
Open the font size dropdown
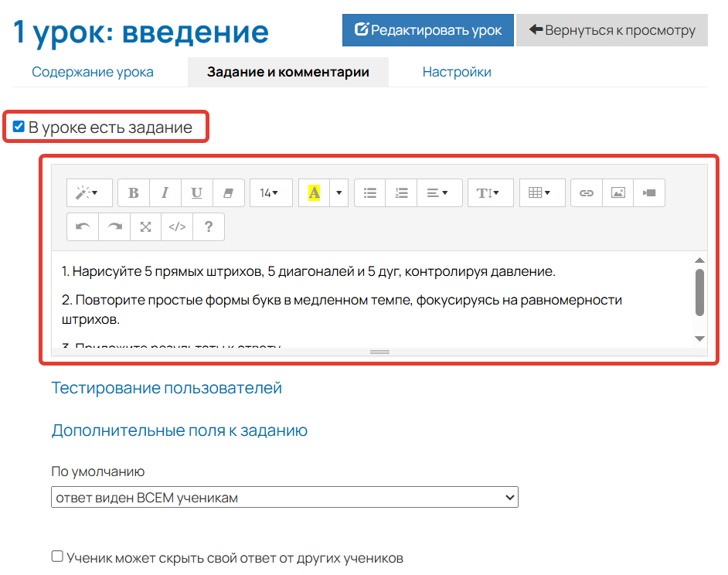coord(270,192)
